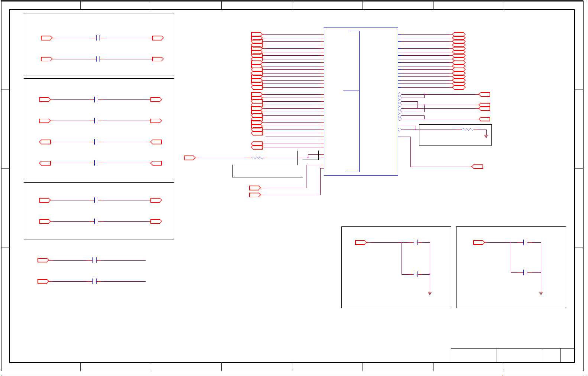
Task: Select bottom capacitor in four-row capacitor box
Action: tap(96, 163)
